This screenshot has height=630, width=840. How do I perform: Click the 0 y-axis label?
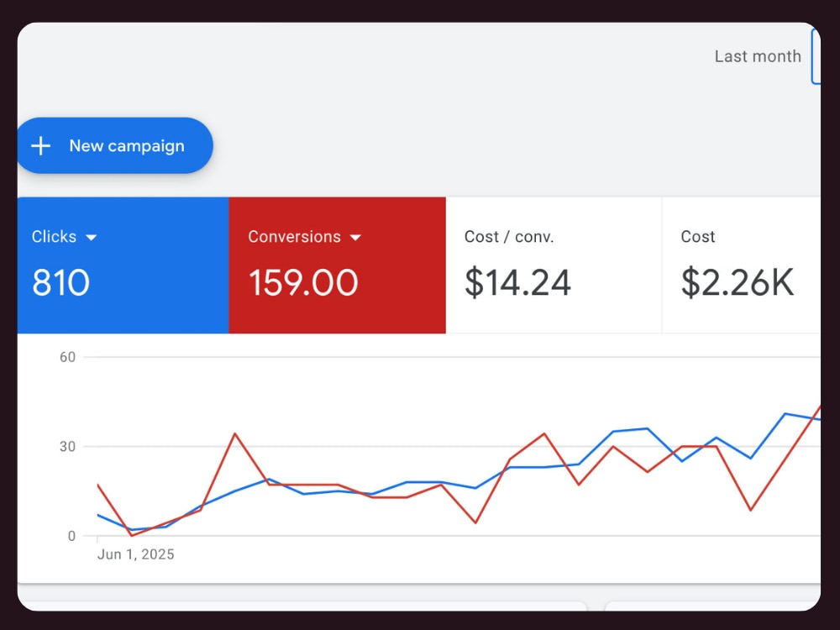click(x=71, y=536)
